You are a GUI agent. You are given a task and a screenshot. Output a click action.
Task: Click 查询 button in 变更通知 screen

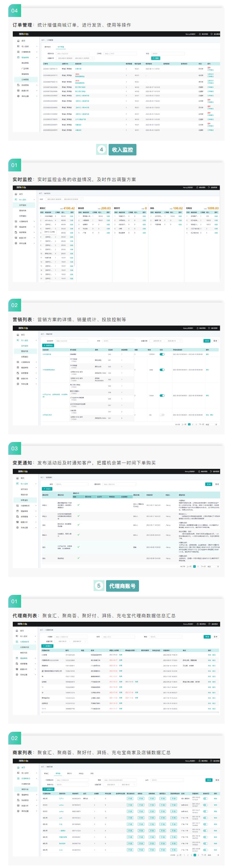(x=208, y=484)
